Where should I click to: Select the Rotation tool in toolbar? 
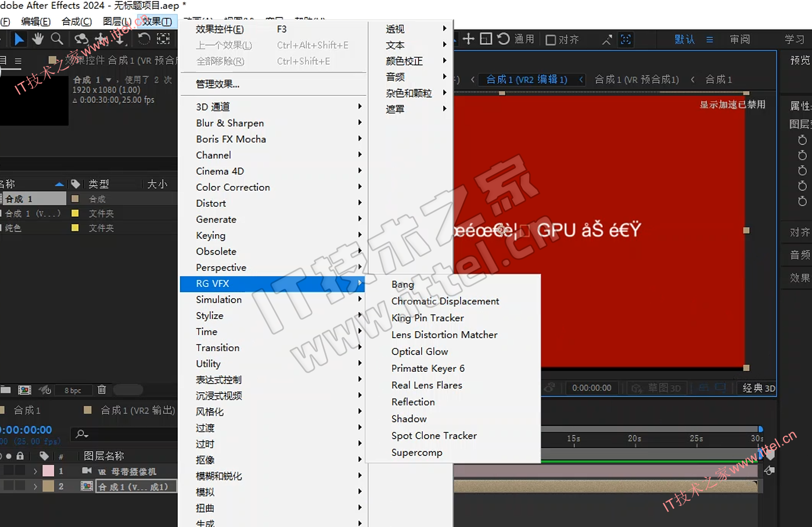(144, 39)
